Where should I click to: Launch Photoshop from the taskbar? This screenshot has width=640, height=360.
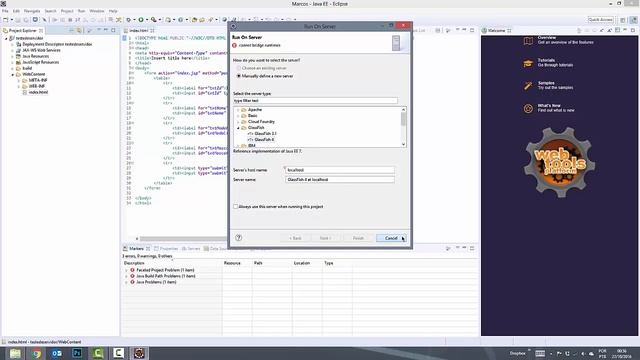(x=77, y=353)
